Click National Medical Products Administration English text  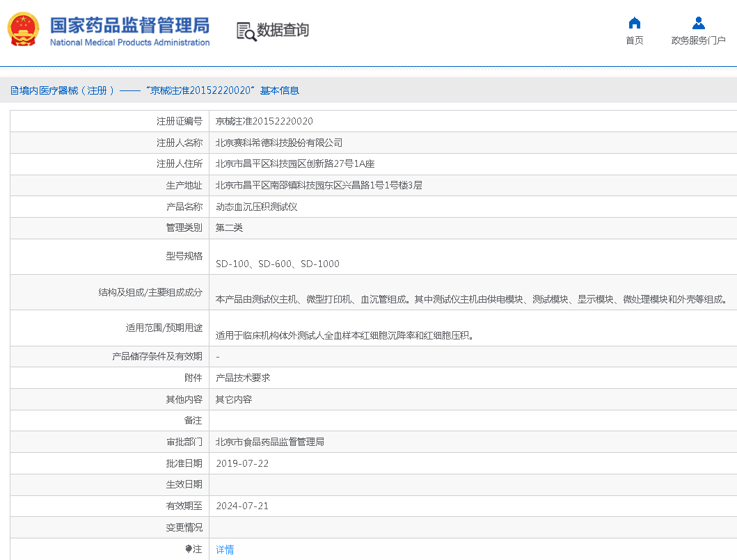129,42
